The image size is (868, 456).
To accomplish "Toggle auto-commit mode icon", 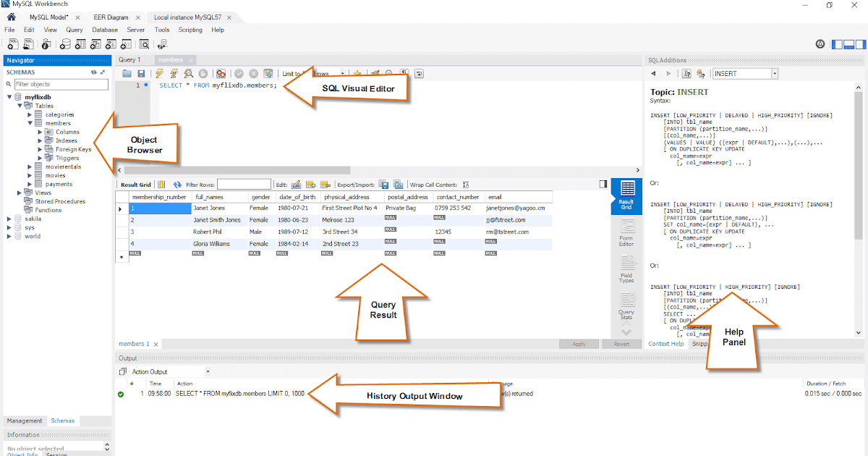I will point(268,74).
